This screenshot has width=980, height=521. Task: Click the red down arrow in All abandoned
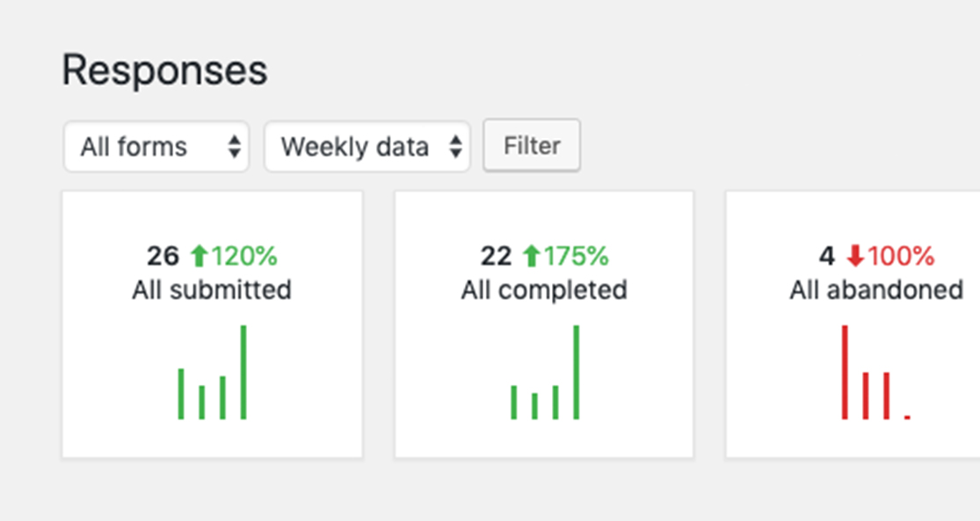[x=855, y=257]
